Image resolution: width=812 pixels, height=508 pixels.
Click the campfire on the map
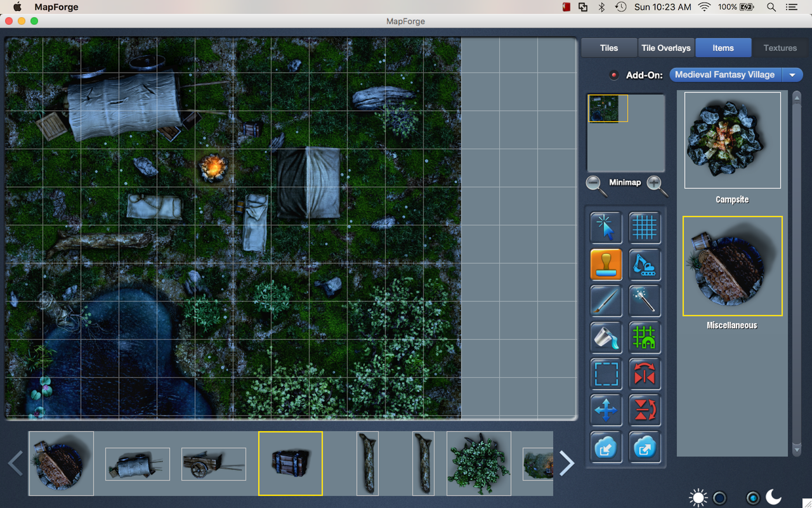point(213,168)
